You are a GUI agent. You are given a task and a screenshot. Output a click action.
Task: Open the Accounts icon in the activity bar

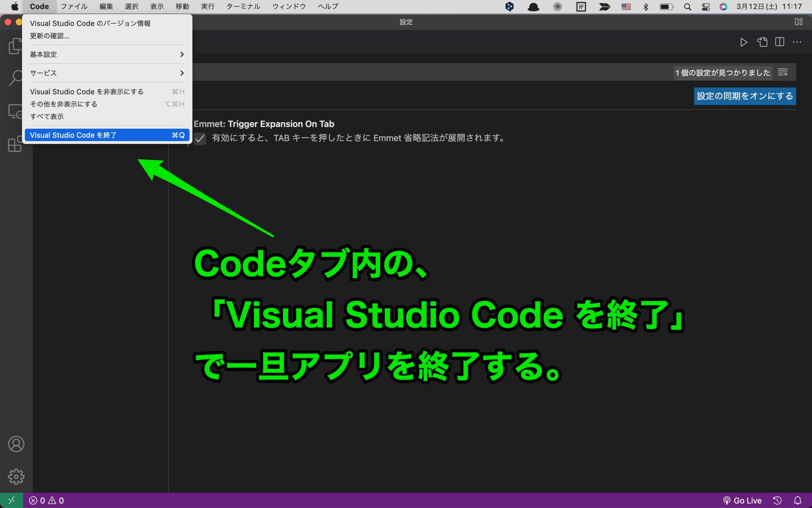click(x=16, y=444)
